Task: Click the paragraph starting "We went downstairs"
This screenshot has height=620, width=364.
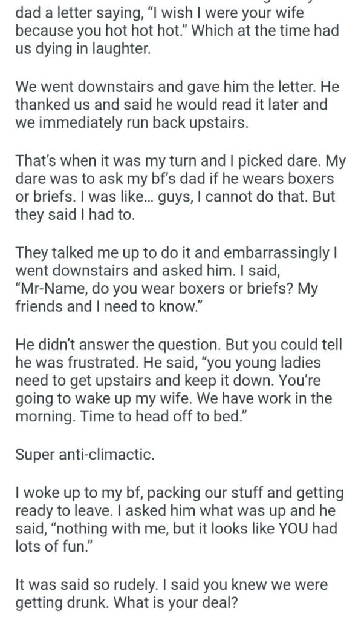Action: click(x=177, y=104)
